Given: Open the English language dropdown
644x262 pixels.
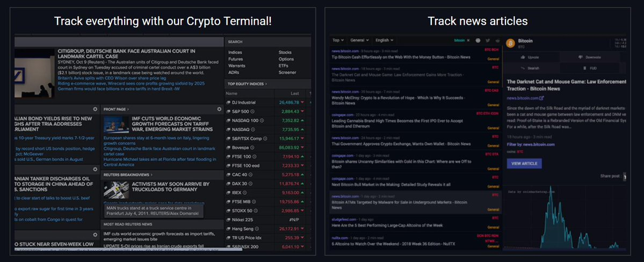Looking at the screenshot, I should pyautogui.click(x=385, y=40).
